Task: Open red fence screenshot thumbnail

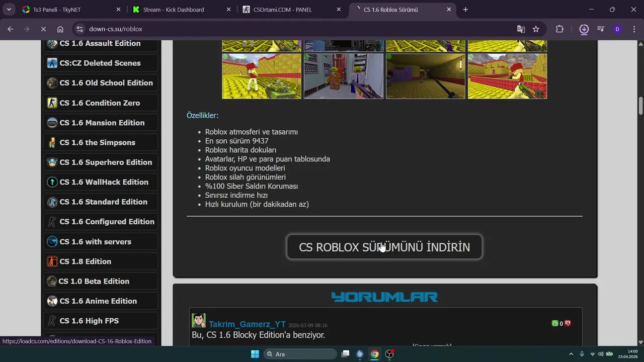Action: (x=507, y=76)
